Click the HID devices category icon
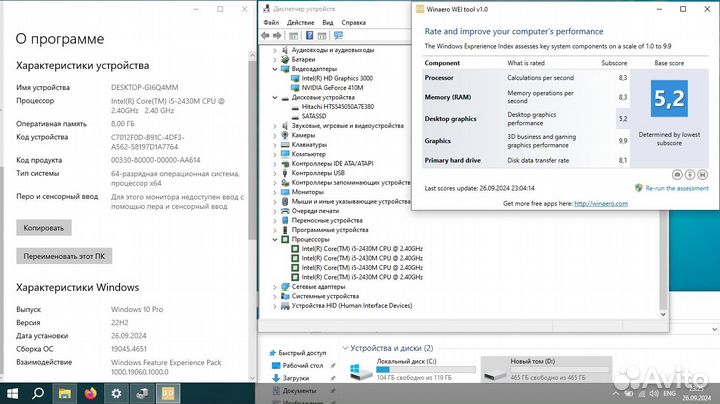 tap(285, 306)
